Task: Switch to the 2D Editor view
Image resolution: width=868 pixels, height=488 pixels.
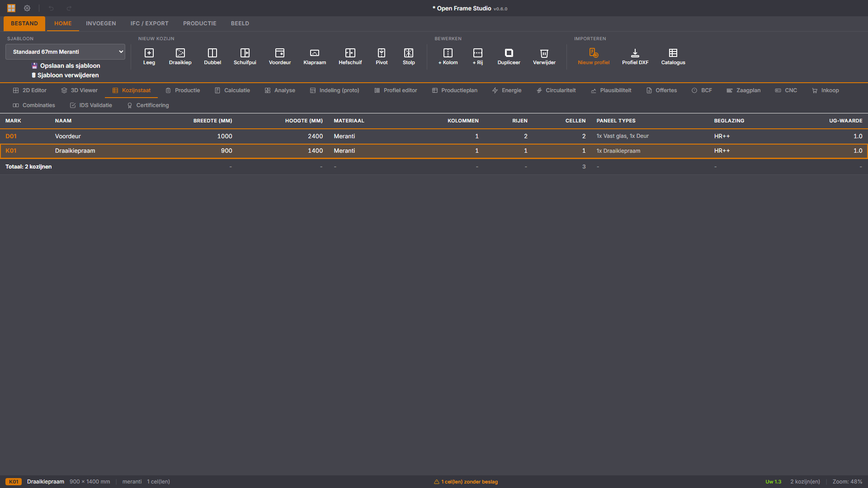Action: (30, 90)
